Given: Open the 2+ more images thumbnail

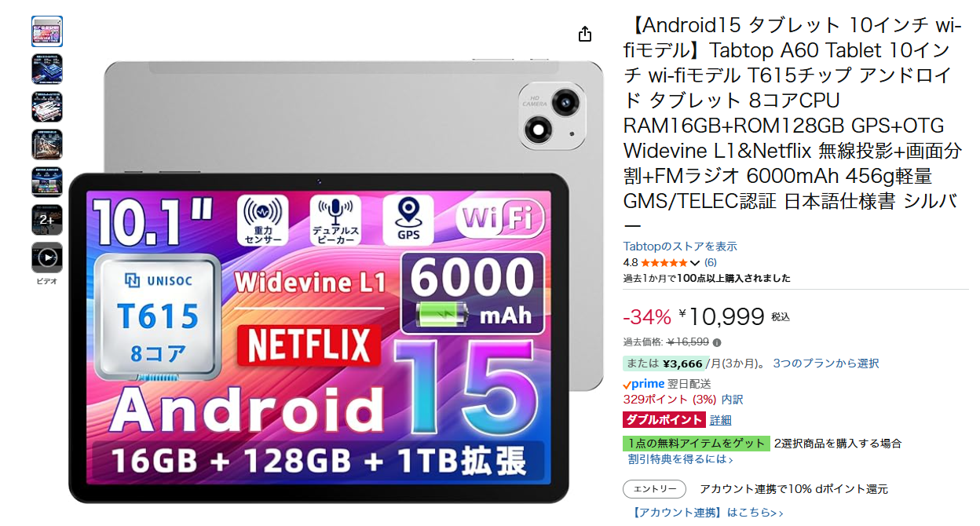Looking at the screenshot, I should pos(47,220).
